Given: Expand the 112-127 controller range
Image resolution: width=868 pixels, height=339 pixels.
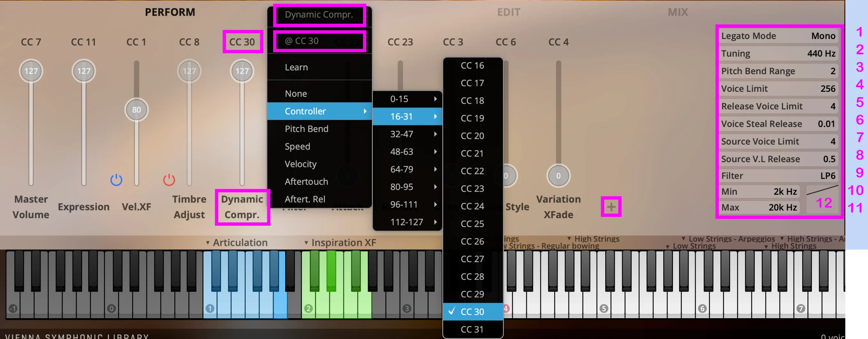Looking at the screenshot, I should click(407, 222).
